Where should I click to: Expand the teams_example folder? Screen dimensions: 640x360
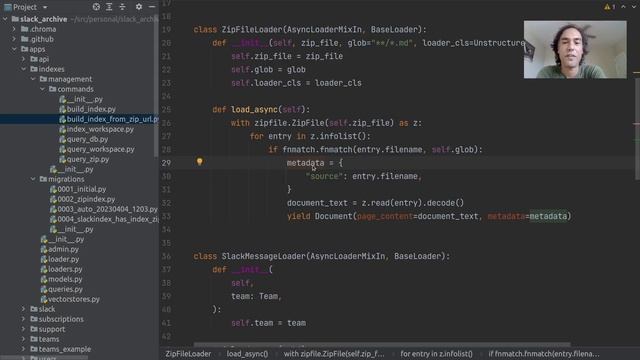pos(24,349)
